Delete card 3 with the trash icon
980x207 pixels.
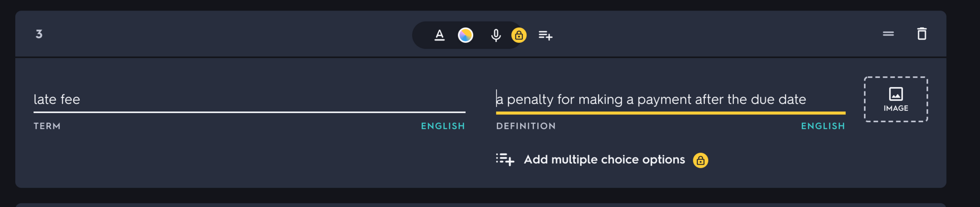pyautogui.click(x=922, y=34)
